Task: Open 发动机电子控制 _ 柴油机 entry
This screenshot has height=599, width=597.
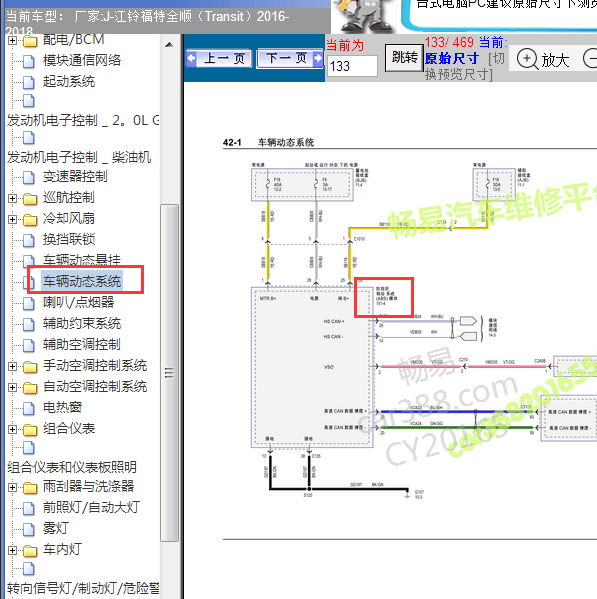Action: pyautogui.click(x=79, y=157)
